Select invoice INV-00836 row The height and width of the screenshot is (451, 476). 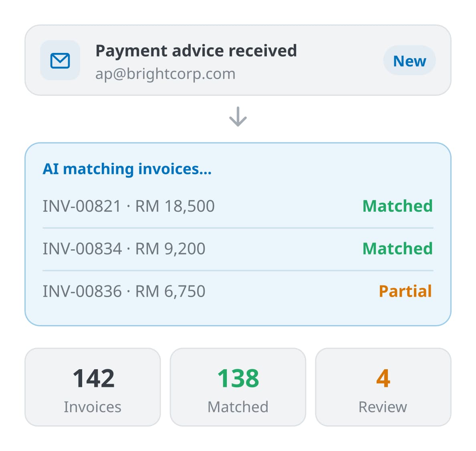tap(238, 291)
